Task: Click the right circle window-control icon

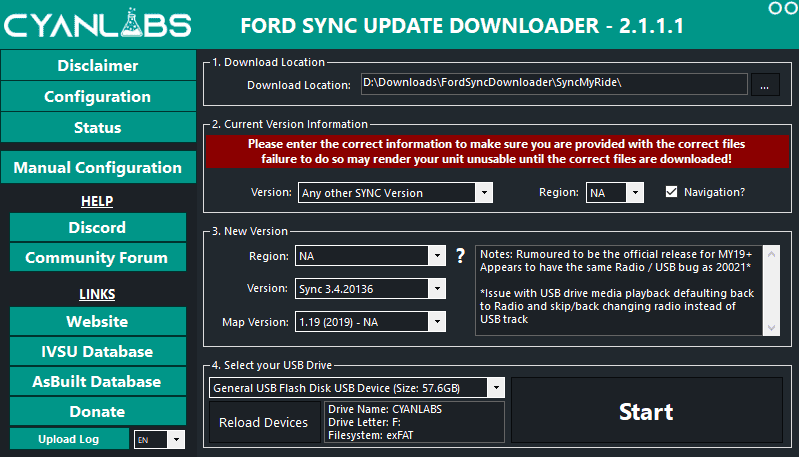Action: coord(791,8)
